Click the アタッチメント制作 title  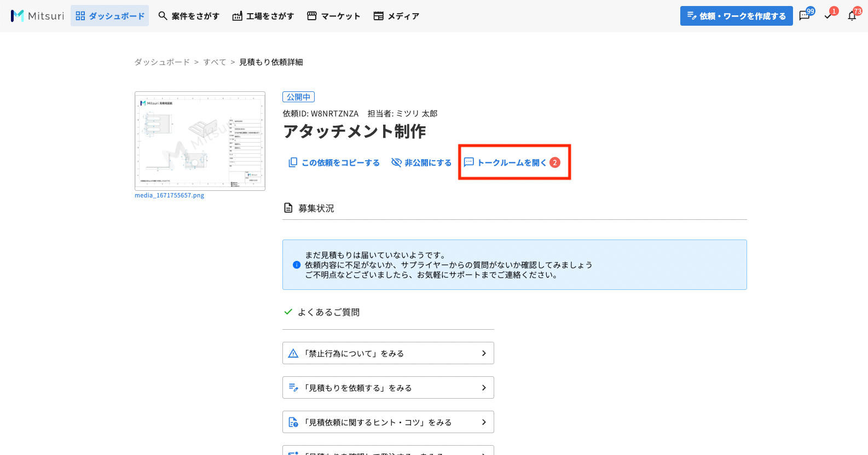(x=355, y=131)
